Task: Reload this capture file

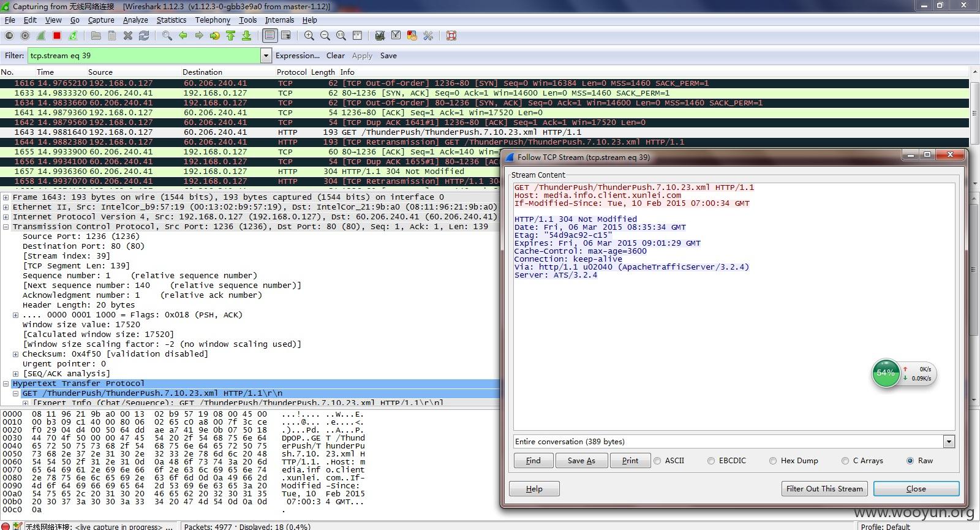Action: coord(144,36)
